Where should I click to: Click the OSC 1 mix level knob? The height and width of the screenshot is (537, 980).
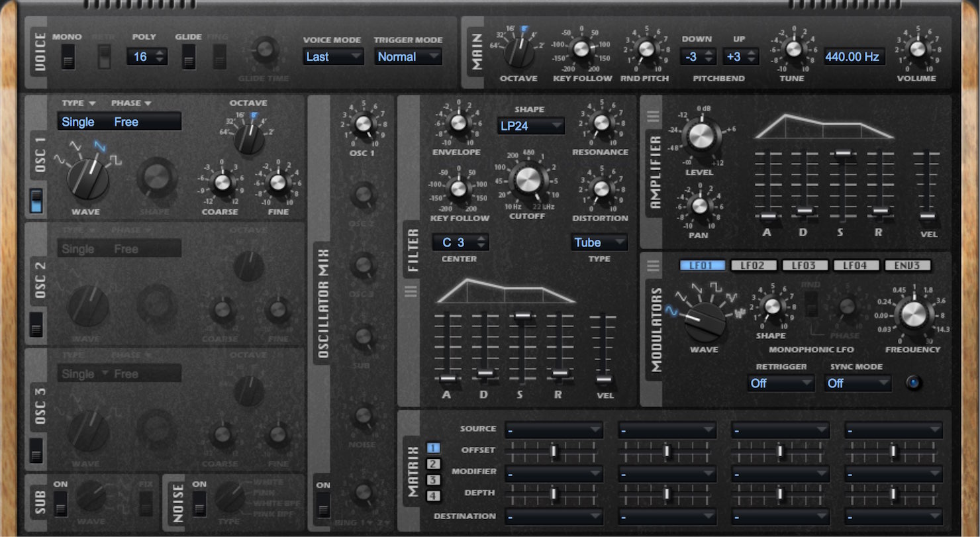(x=362, y=123)
